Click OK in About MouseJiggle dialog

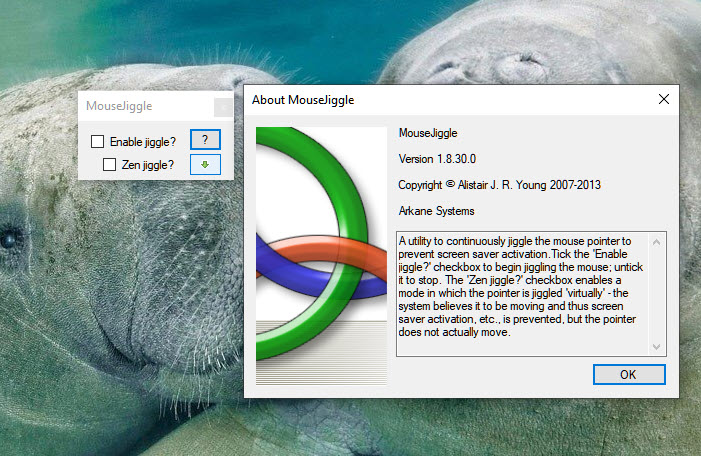coord(629,374)
